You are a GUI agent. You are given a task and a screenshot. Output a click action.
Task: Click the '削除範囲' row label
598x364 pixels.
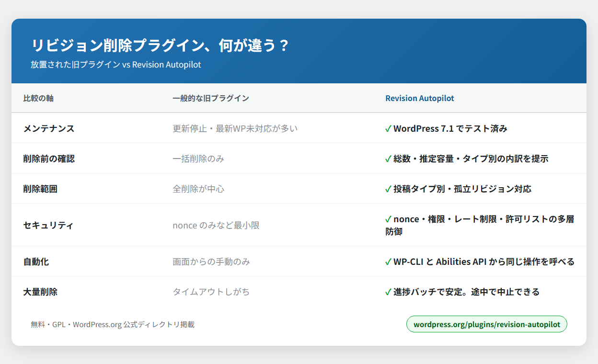40,189
